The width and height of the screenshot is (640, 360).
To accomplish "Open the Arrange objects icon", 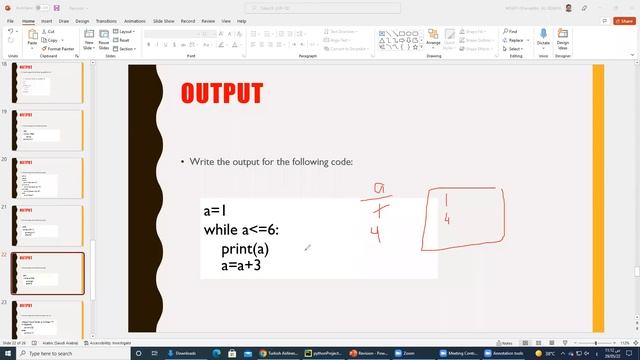I will pyautogui.click(x=433, y=34).
